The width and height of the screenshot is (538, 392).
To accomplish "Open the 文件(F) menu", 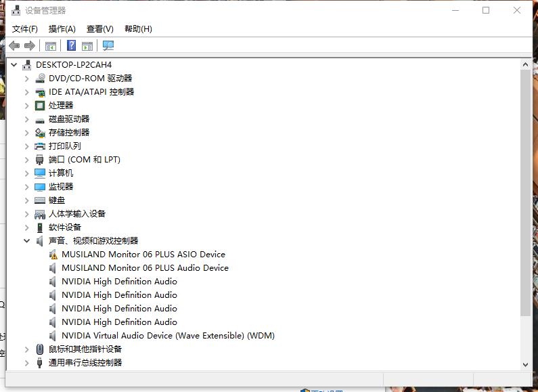I will click(x=25, y=28).
